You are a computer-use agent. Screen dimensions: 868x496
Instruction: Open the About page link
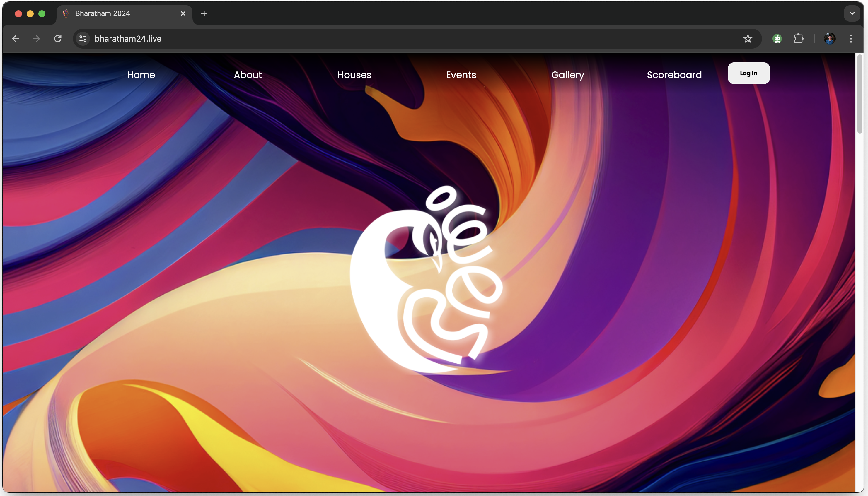coord(248,75)
